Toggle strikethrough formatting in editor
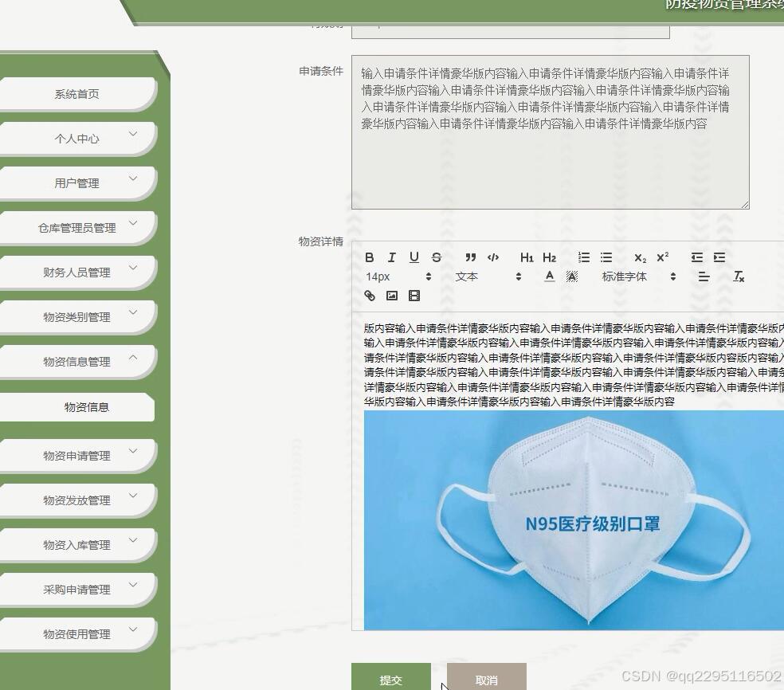The image size is (784, 690). 437,257
